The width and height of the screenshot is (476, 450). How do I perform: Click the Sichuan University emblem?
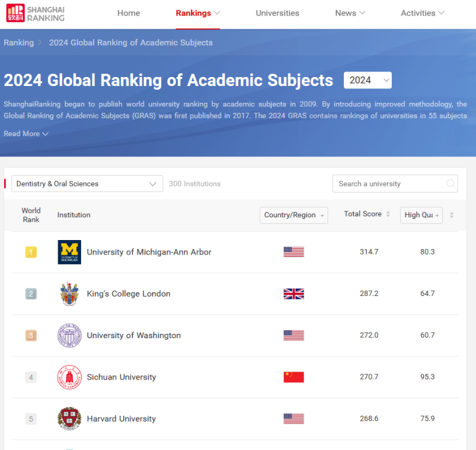tap(69, 377)
